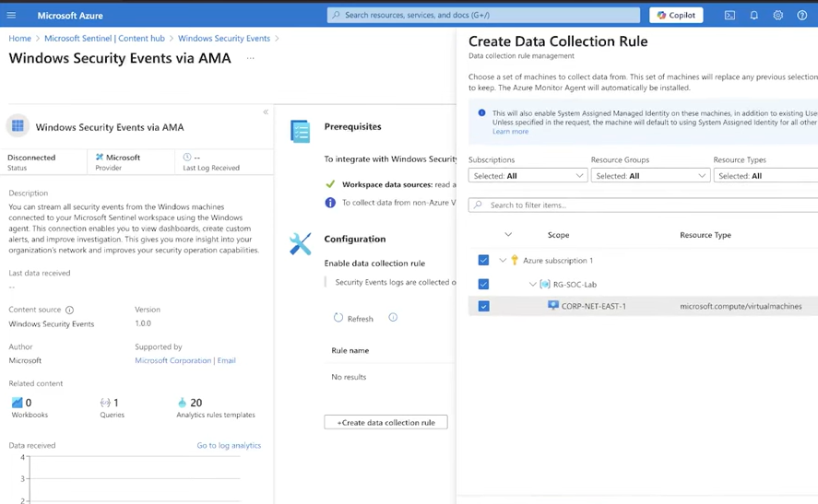Open the Subscriptions dropdown

coord(528,176)
